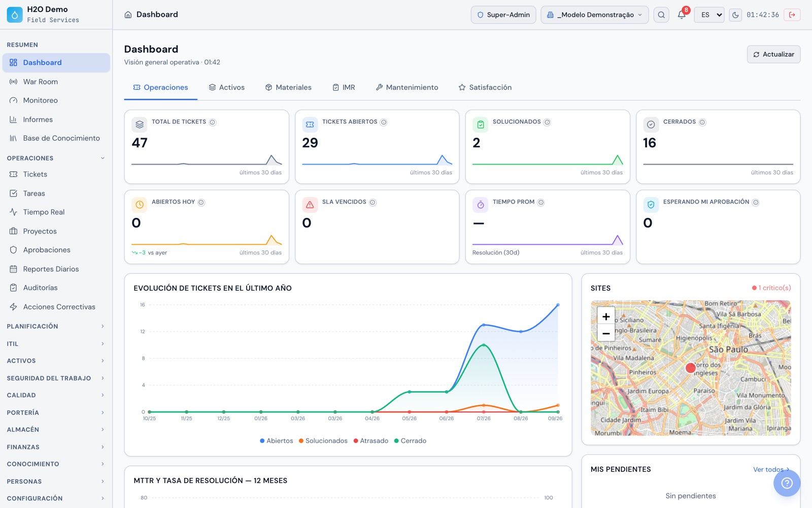Open the _Modelo Demonstração dropdown
This screenshot has height=508, width=812.
pyautogui.click(x=594, y=15)
